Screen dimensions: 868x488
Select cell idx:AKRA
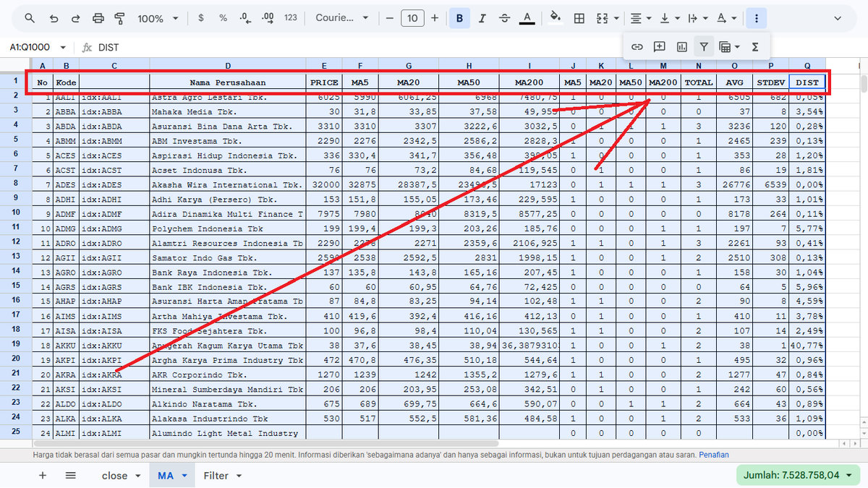click(x=114, y=374)
